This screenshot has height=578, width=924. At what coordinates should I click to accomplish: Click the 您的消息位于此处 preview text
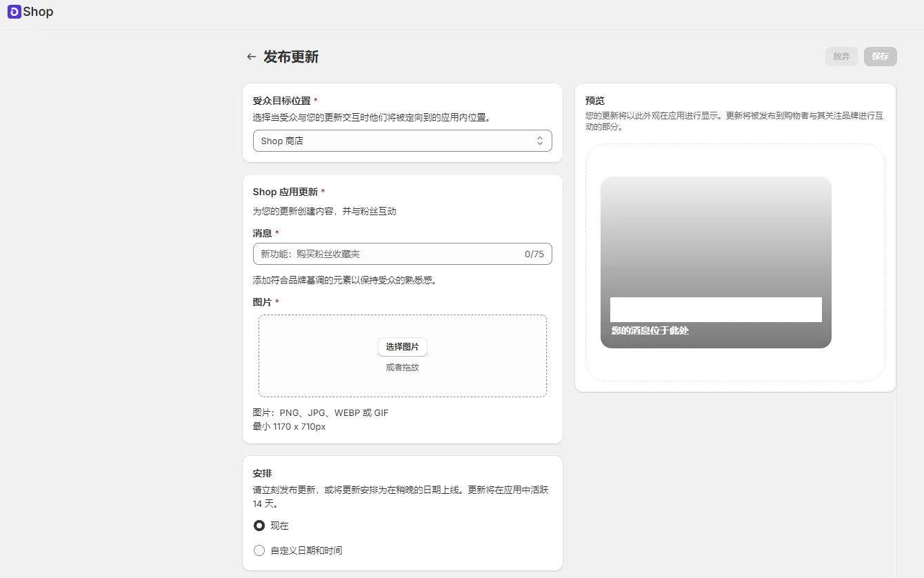pos(650,330)
